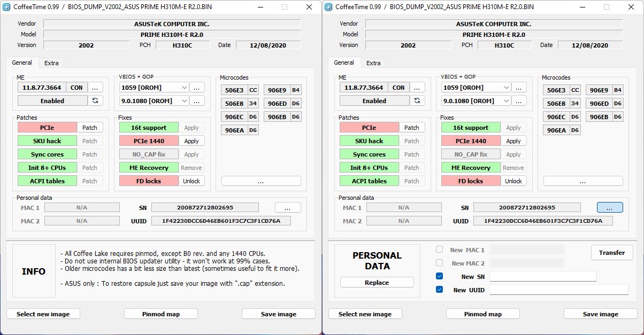Image resolution: width=644 pixels, height=335 pixels.
Task: Click INFO box in left window
Action: (34, 271)
